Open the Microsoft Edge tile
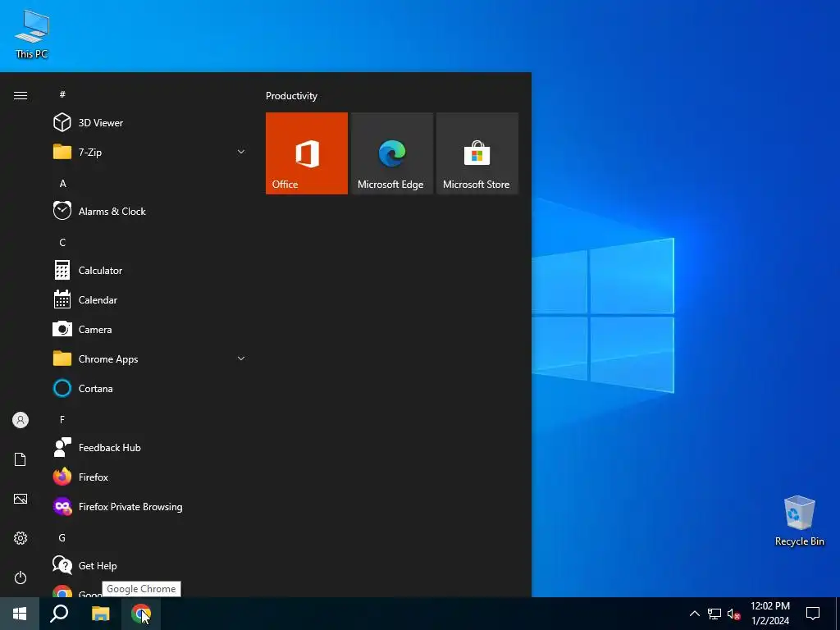The width and height of the screenshot is (840, 630). [x=391, y=153]
